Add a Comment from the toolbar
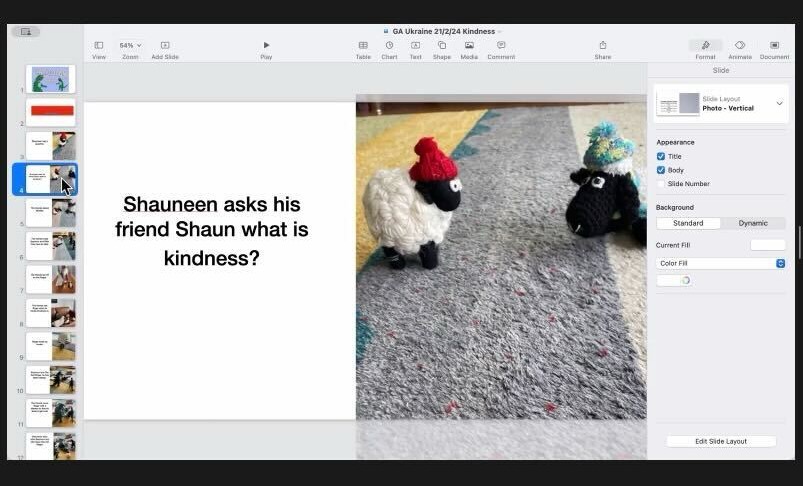 (x=501, y=45)
